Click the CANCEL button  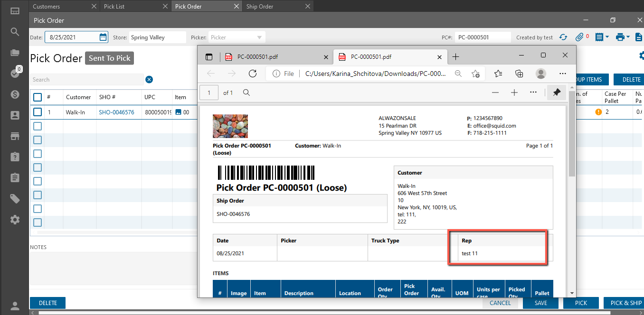pyautogui.click(x=500, y=303)
